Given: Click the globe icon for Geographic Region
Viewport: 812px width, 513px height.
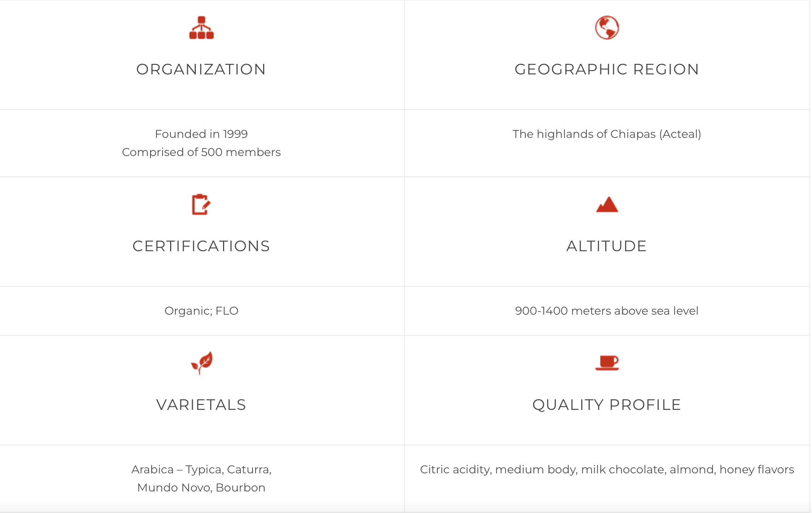Looking at the screenshot, I should pos(607,28).
